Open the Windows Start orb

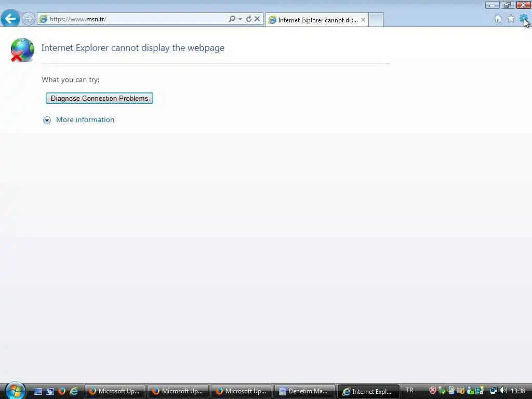[x=15, y=391]
